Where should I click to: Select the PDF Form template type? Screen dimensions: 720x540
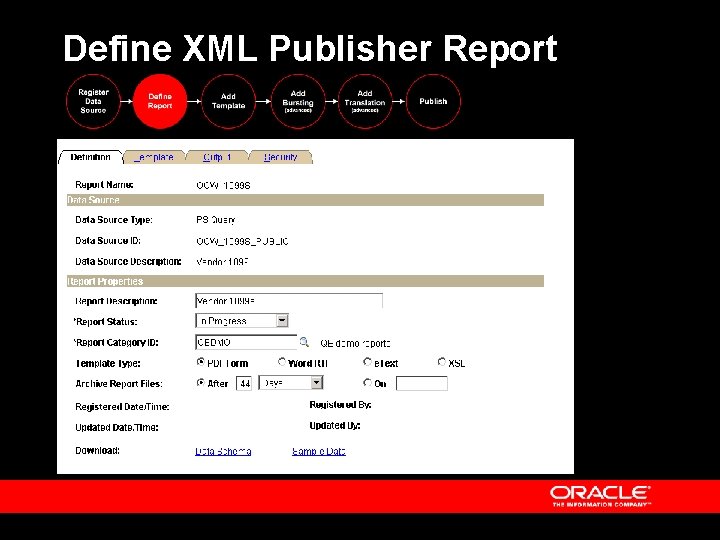[x=201, y=362]
